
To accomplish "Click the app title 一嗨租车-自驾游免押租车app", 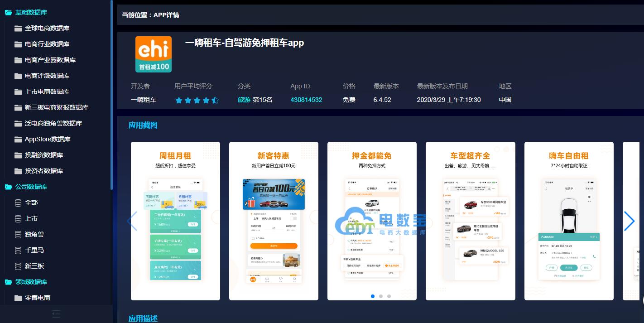I will [245, 43].
